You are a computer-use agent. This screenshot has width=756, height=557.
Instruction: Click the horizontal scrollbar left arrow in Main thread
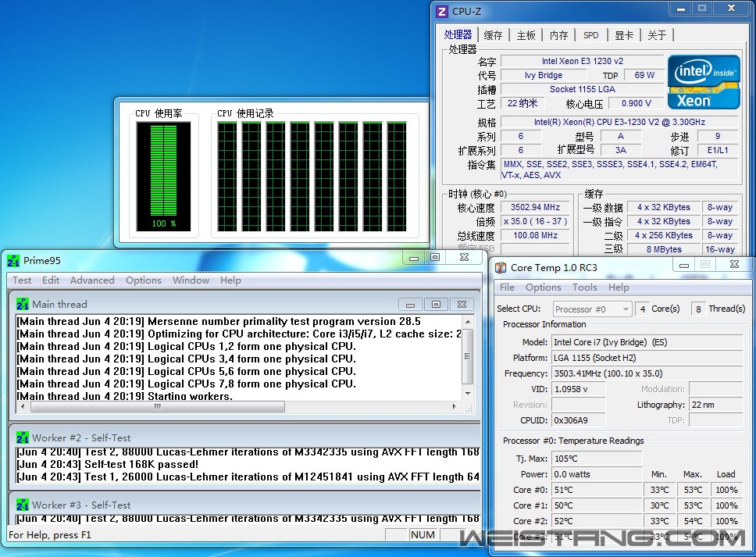click(x=22, y=406)
